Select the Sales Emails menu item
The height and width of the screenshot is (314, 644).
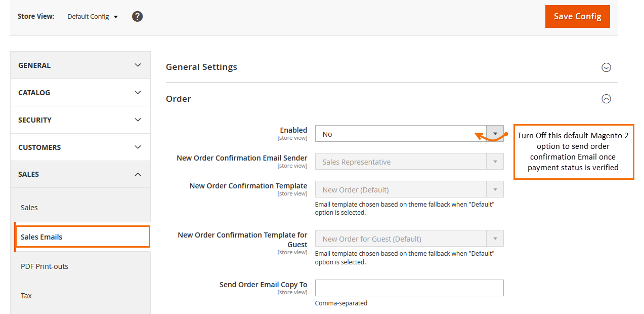click(x=41, y=237)
